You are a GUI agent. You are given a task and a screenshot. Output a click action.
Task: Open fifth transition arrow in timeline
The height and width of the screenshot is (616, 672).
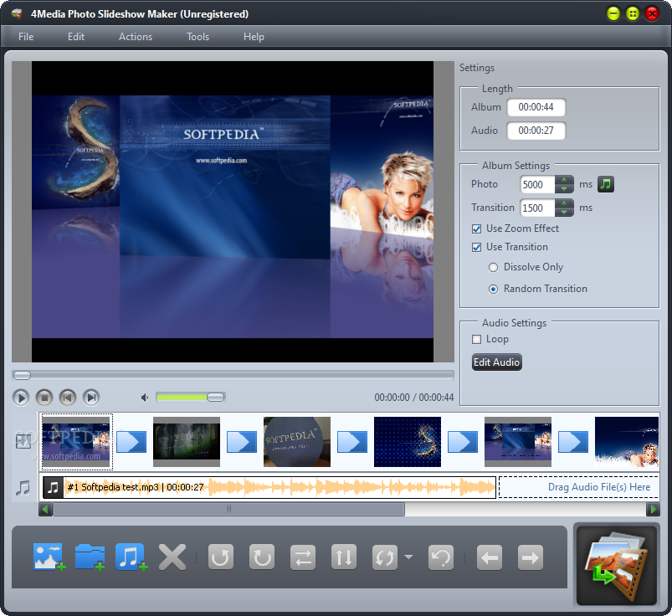coord(573,442)
